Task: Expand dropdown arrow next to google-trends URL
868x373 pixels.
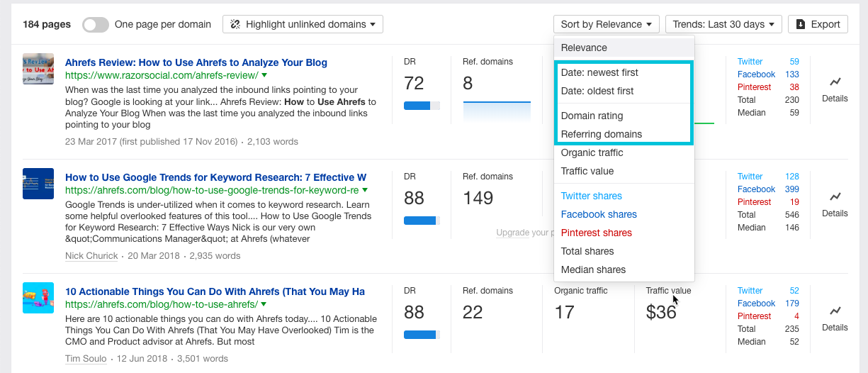Action: point(365,190)
